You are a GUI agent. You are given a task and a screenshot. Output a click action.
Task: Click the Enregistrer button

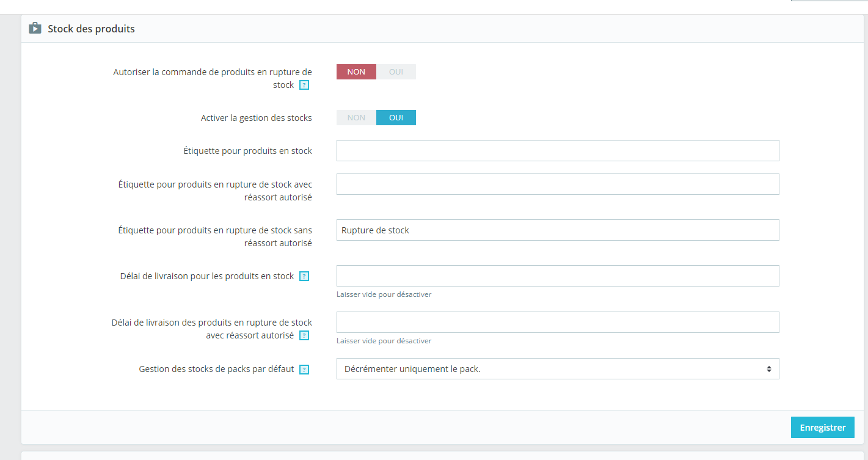click(x=822, y=428)
